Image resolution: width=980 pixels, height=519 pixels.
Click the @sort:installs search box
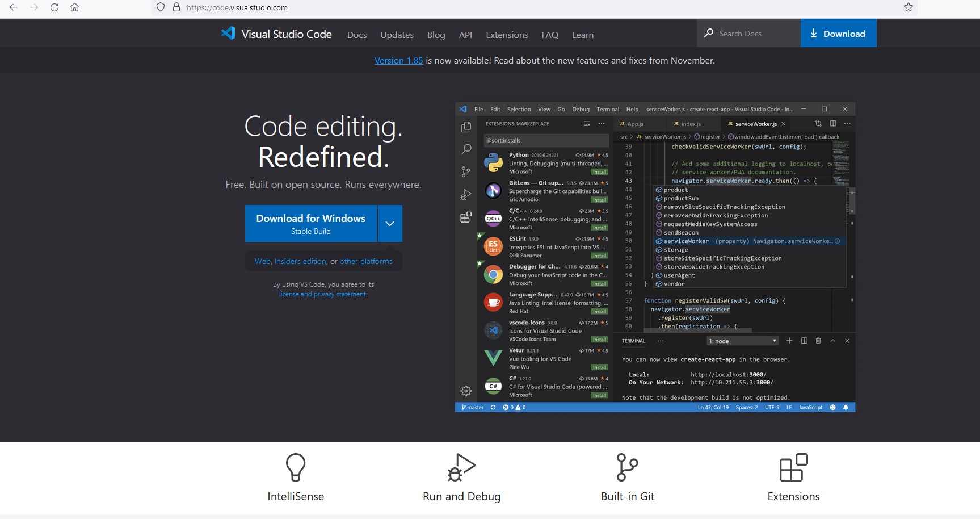[x=546, y=140]
